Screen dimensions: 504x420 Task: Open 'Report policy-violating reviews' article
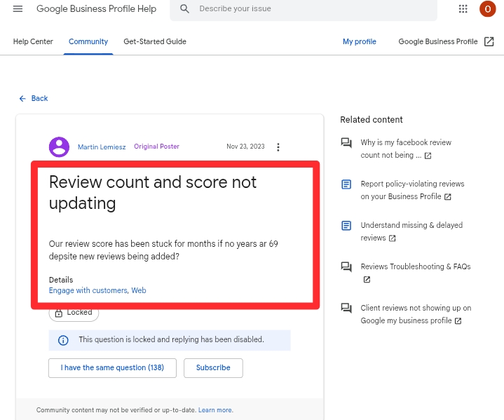coord(412,191)
